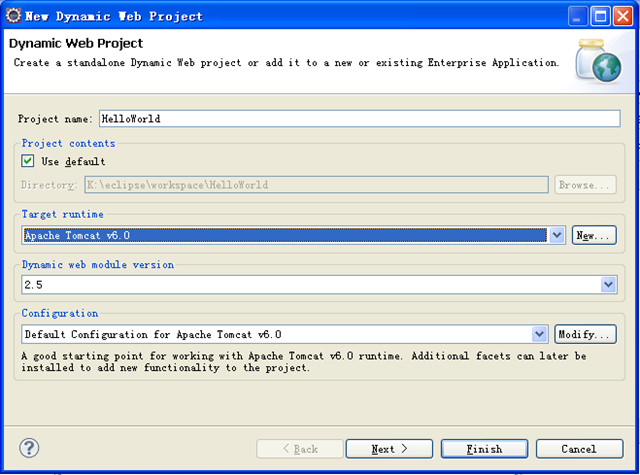The image size is (640, 475).
Task: Click the Dynamic Web Project heading text
Action: [76, 43]
